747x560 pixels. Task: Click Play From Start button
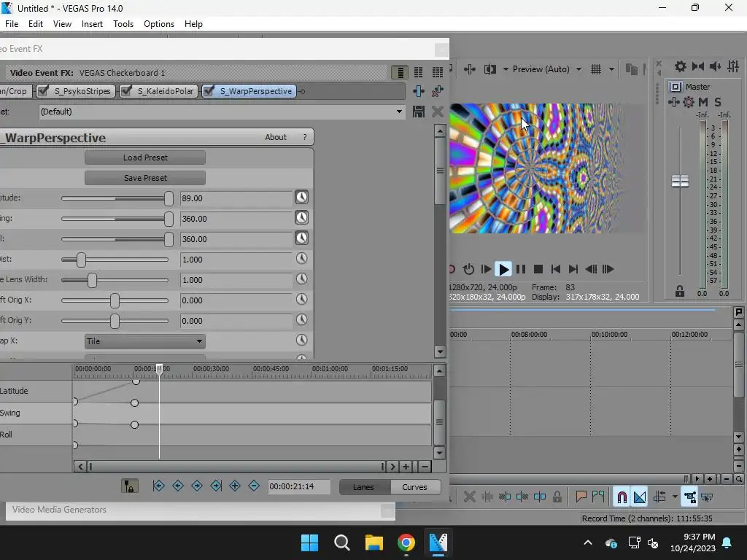coord(486,270)
